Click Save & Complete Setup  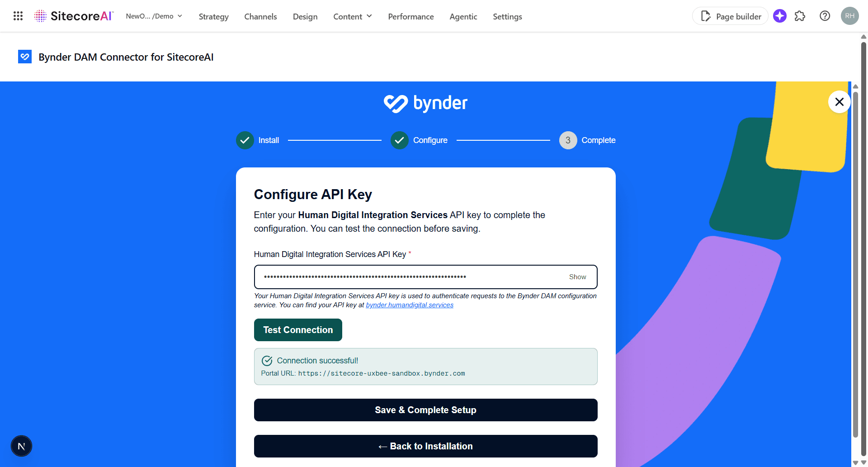click(425, 410)
